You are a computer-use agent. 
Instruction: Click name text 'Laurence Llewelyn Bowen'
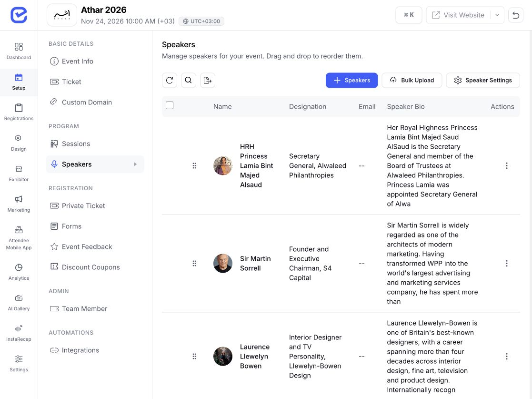(255, 356)
